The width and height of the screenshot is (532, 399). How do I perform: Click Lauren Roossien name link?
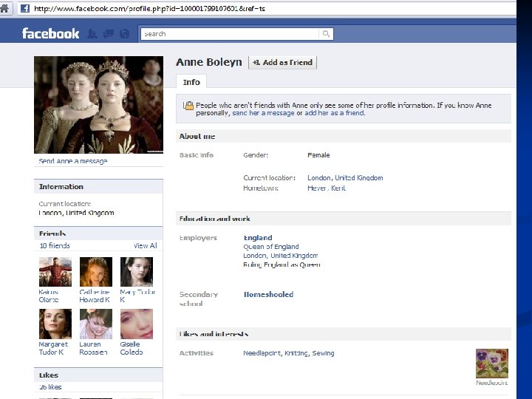93,348
